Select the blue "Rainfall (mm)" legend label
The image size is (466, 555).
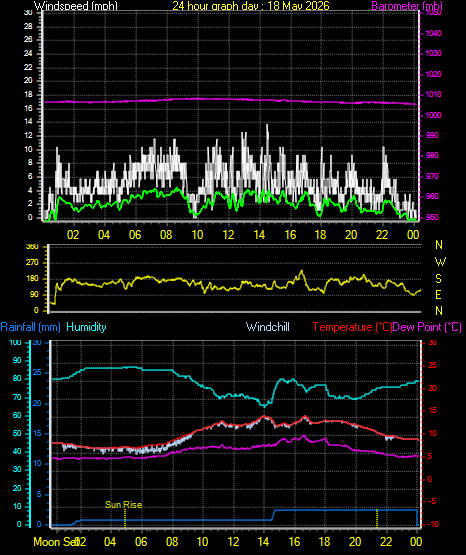click(x=30, y=327)
